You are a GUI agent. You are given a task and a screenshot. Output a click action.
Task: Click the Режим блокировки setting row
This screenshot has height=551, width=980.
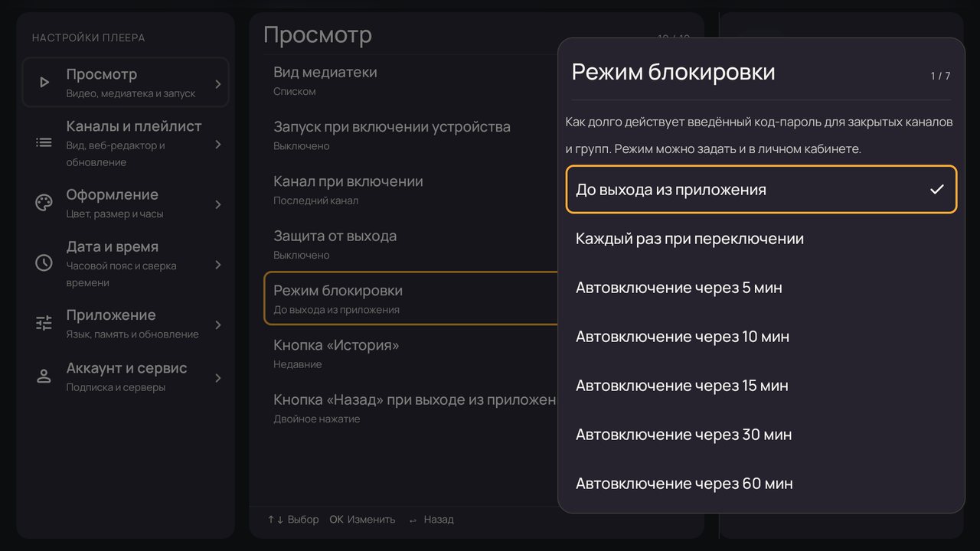pyautogui.click(x=411, y=298)
